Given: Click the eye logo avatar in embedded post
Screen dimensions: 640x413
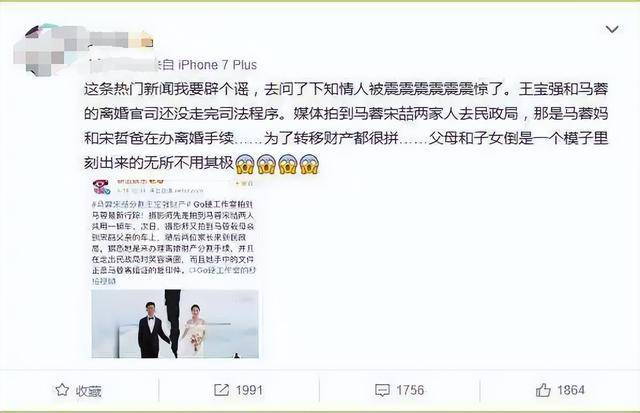Looking at the screenshot, I should 101,187.
